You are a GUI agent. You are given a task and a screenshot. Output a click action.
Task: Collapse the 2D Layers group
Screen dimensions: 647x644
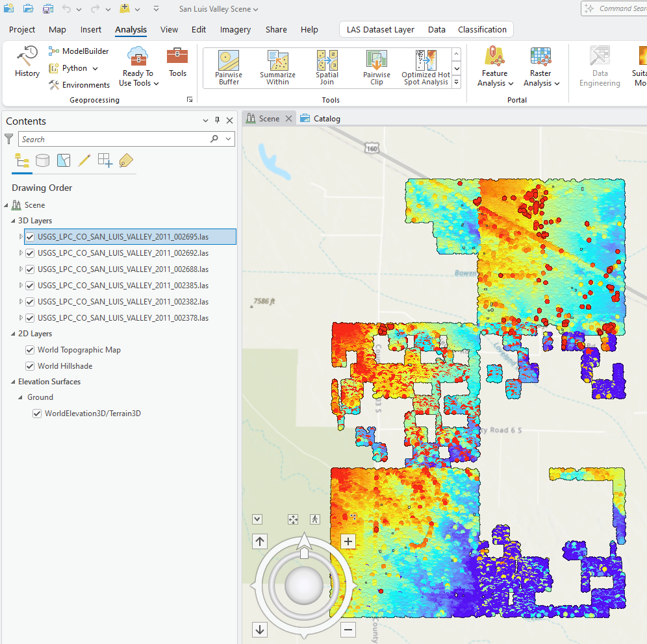click(x=12, y=333)
